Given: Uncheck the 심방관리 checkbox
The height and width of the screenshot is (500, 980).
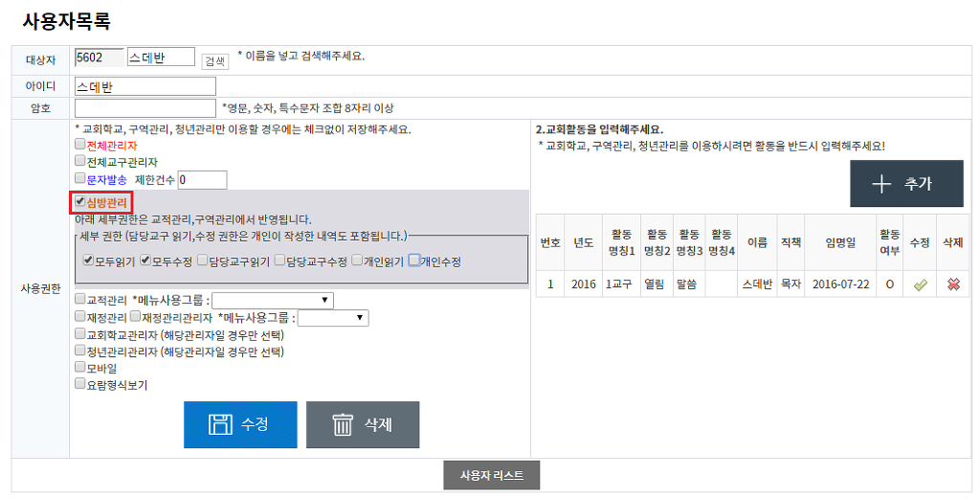Looking at the screenshot, I should (80, 202).
